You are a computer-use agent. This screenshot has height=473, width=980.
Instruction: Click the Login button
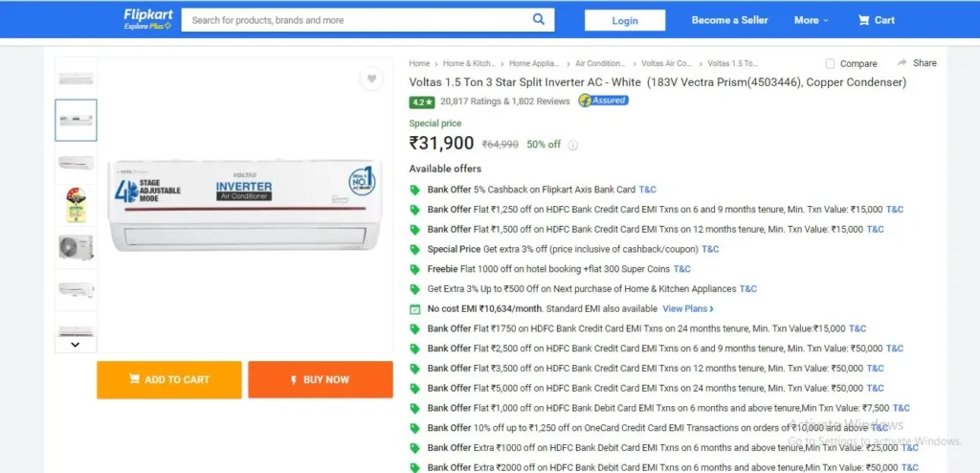coord(625,20)
